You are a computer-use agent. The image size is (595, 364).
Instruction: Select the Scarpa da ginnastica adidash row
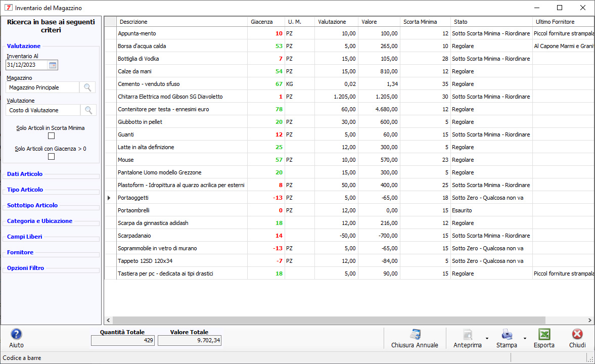point(349,223)
